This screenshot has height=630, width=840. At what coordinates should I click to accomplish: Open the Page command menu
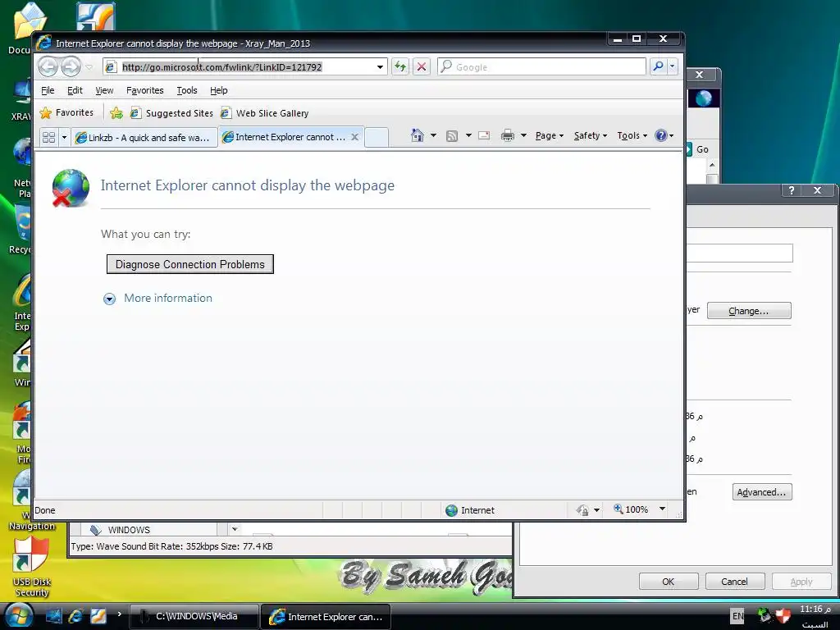tap(549, 135)
